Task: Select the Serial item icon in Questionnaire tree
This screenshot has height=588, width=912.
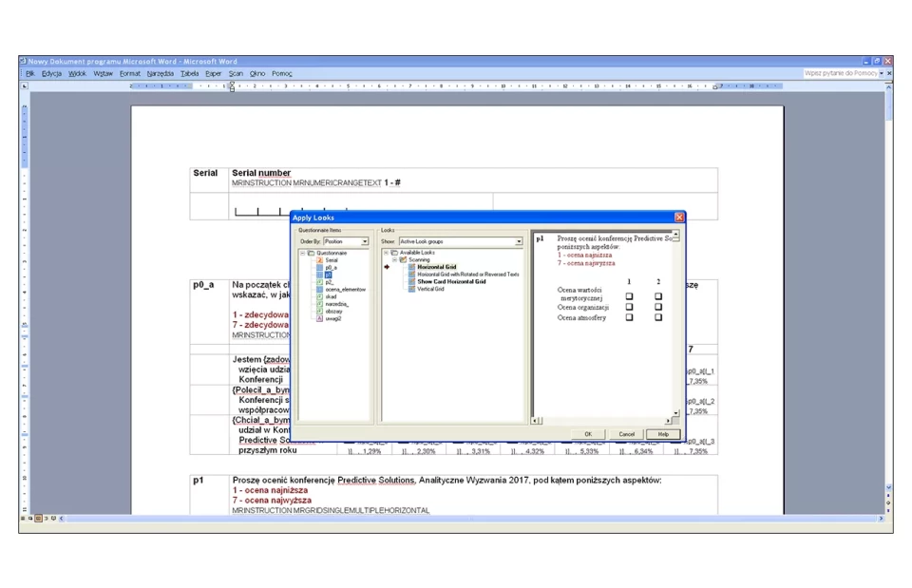Action: click(x=319, y=260)
